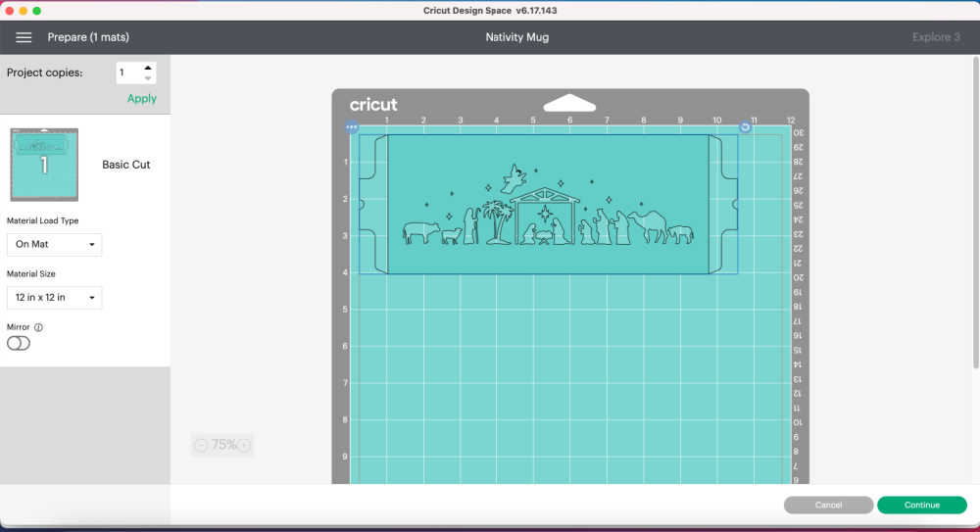This screenshot has height=532, width=980.
Task: Increase project copies with the up arrow
Action: [148, 68]
